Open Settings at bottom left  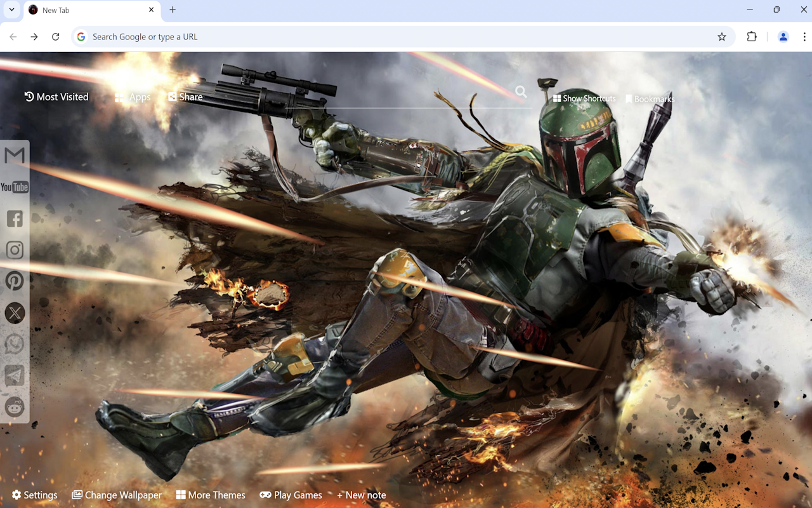pyautogui.click(x=34, y=495)
